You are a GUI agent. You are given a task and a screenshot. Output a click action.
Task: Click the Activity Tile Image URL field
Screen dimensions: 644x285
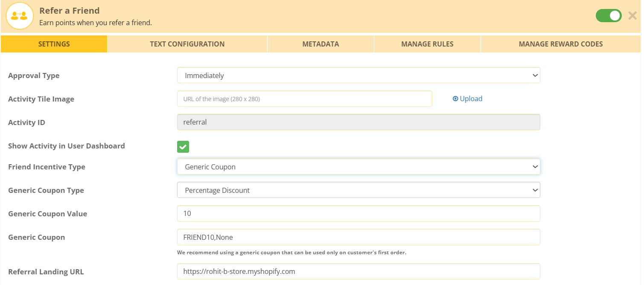pos(305,99)
